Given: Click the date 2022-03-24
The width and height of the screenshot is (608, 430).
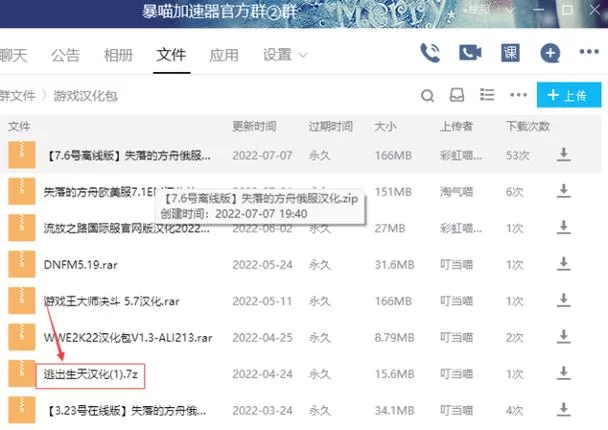Looking at the screenshot, I should coord(263,411).
